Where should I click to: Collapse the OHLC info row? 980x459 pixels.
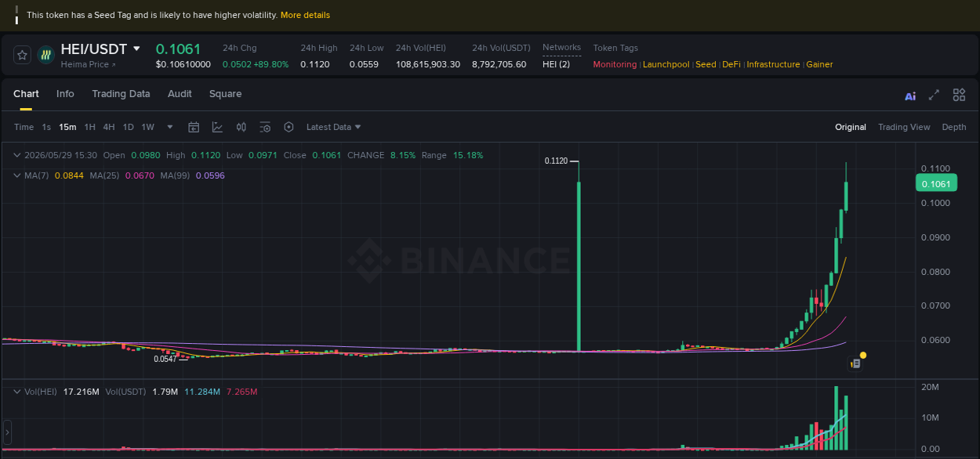[x=18, y=155]
